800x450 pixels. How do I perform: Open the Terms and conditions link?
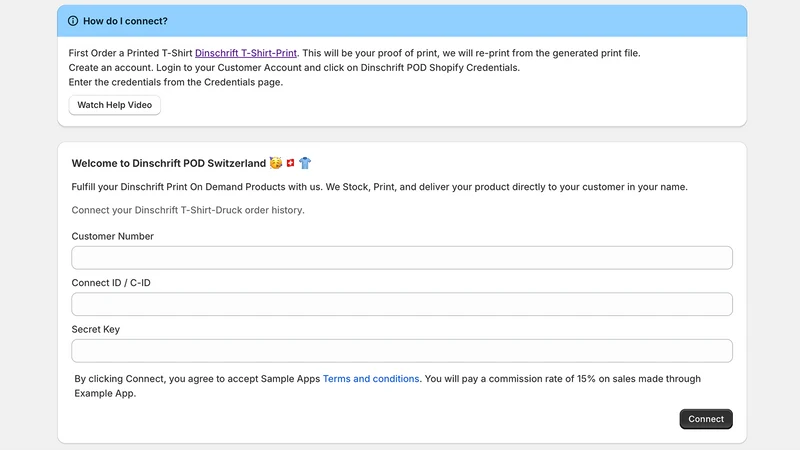(x=371, y=379)
